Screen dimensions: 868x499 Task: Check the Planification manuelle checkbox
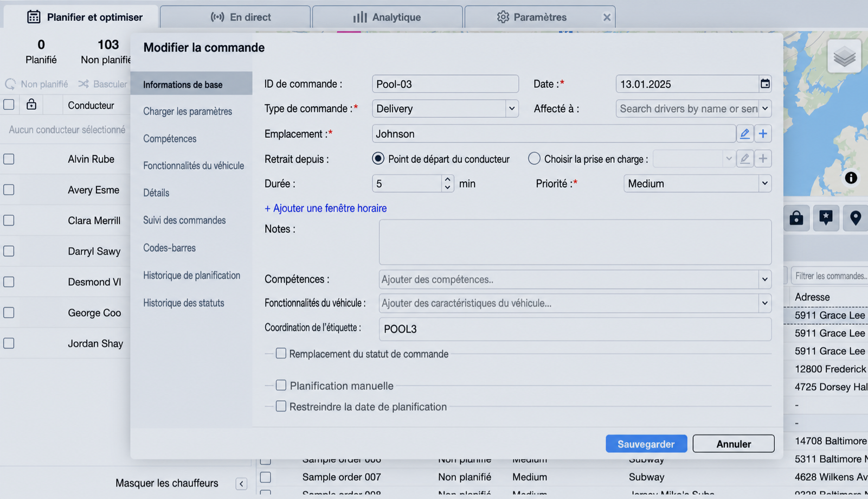click(x=281, y=385)
